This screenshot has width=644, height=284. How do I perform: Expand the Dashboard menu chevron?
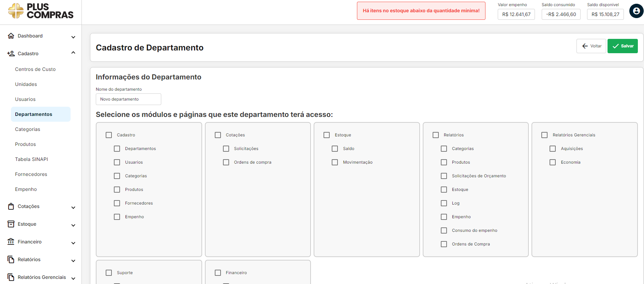(x=73, y=37)
